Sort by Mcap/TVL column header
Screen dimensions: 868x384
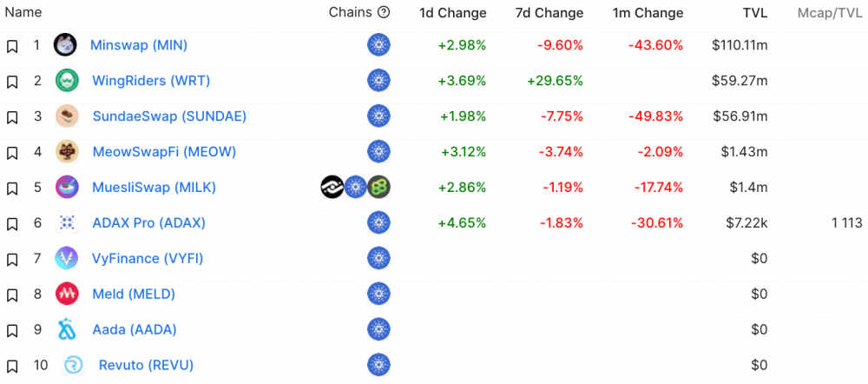pyautogui.click(x=830, y=13)
